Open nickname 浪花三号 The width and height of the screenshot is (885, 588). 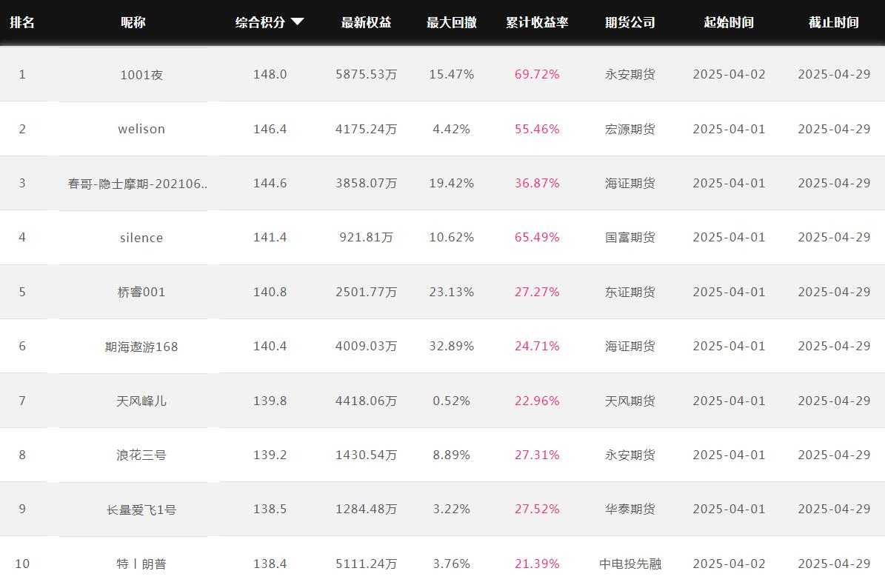point(141,455)
